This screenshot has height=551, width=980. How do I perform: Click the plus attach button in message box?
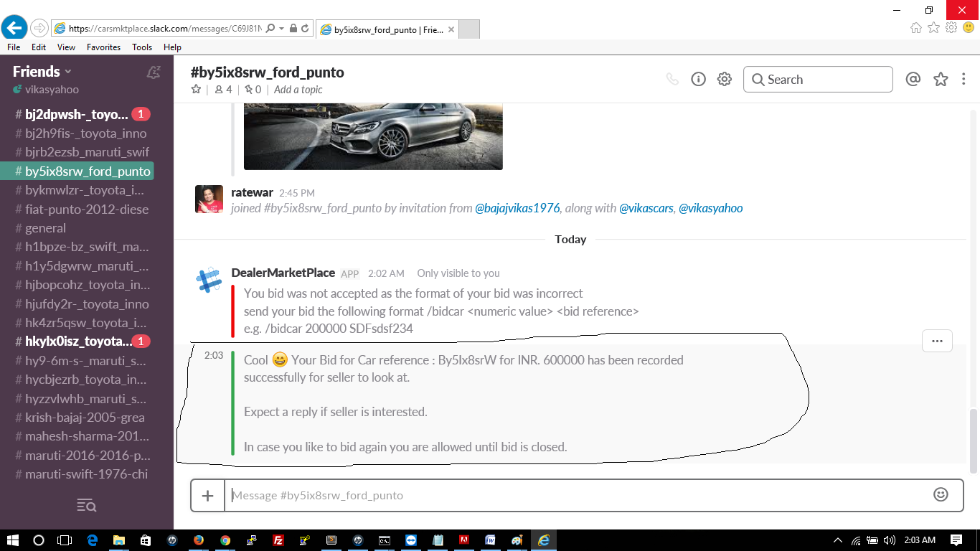[208, 495]
